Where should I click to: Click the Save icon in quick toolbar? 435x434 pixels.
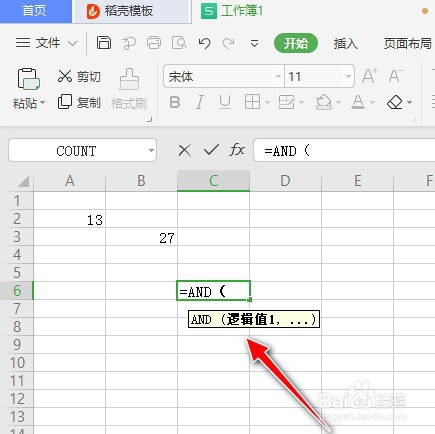pos(104,43)
